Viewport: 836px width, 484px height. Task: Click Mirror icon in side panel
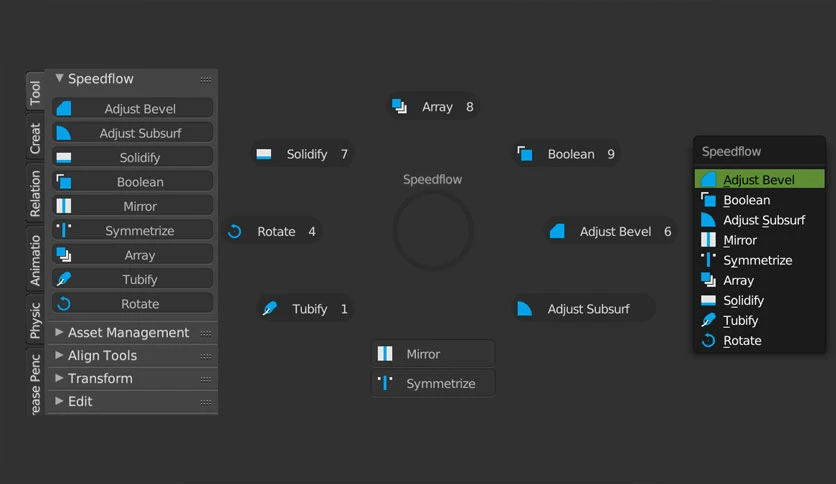[x=64, y=206]
